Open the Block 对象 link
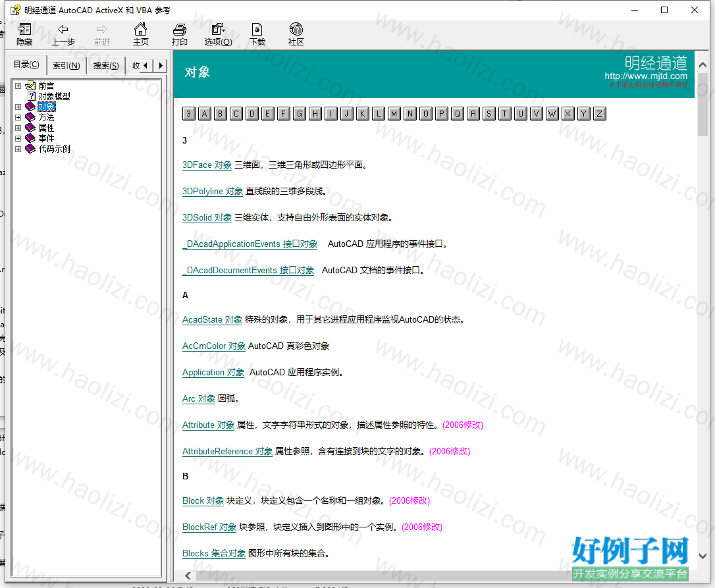 click(203, 501)
